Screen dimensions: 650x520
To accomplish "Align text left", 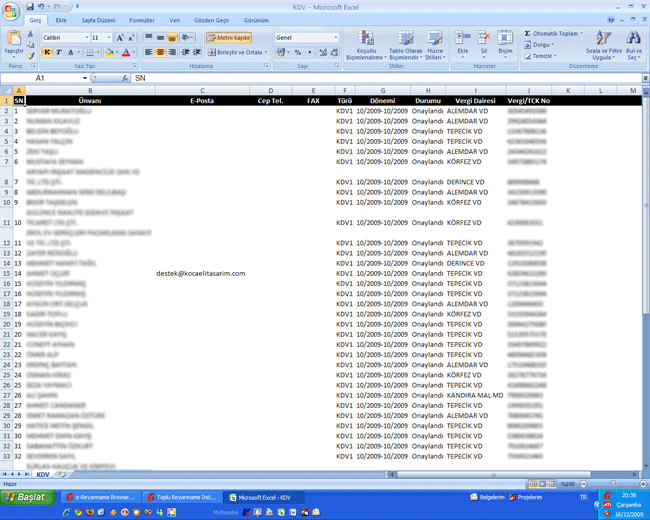I will coord(148,52).
